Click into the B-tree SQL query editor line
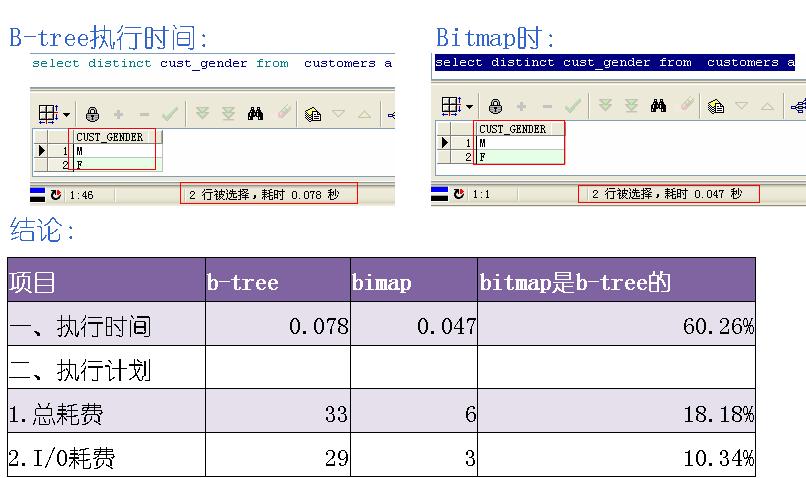This screenshot has width=806, height=478. click(x=212, y=63)
